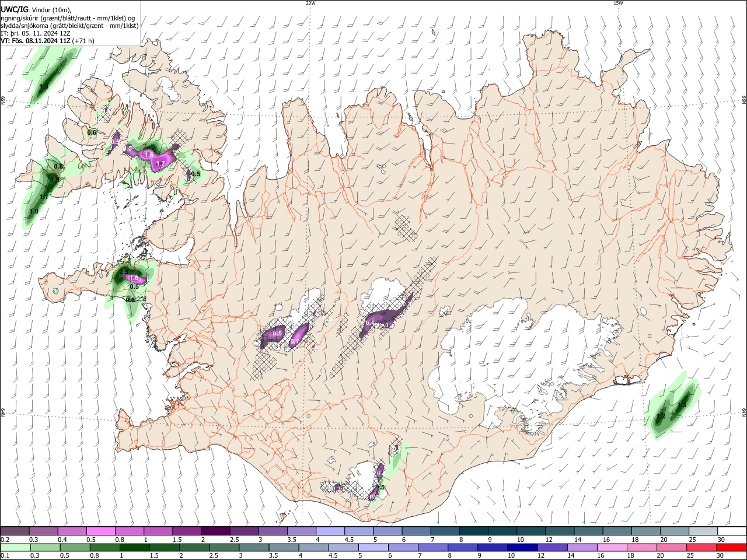Click the 'slydda/snjókoma' legend description line
This screenshot has height=560, width=747.
pos(69,26)
